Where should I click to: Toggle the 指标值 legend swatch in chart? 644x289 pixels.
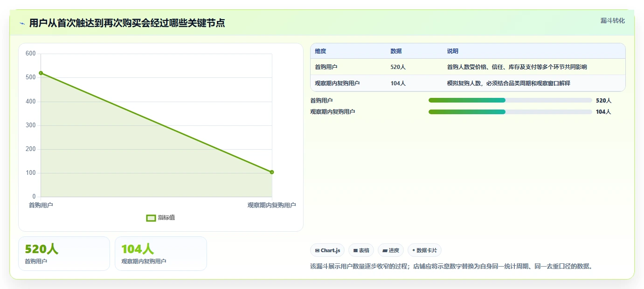point(151,218)
